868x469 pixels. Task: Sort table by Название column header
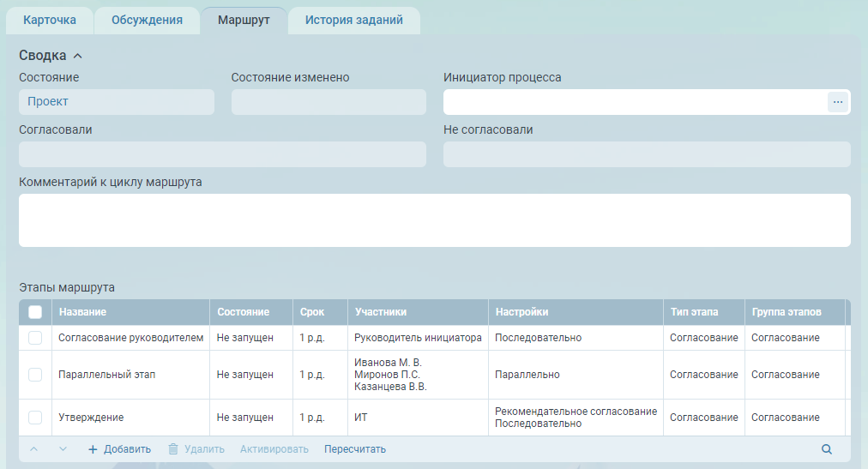point(82,312)
